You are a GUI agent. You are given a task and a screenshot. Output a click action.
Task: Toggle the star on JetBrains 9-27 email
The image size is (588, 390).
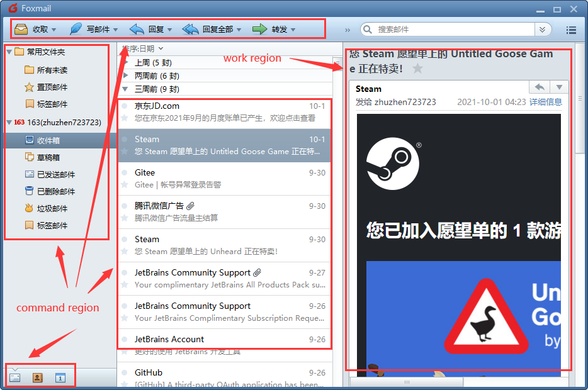pyautogui.click(x=125, y=285)
